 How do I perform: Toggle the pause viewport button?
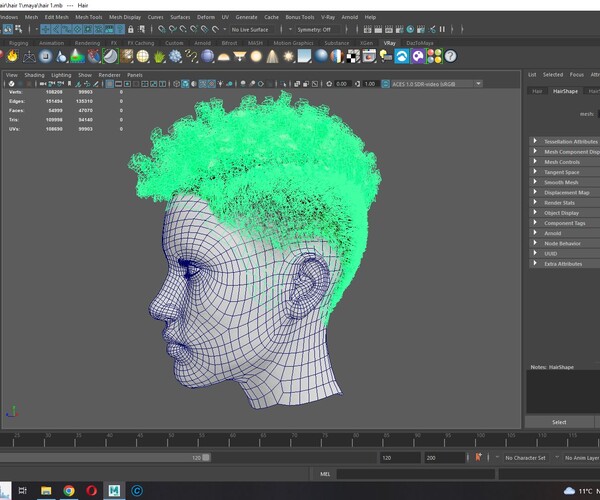(x=442, y=29)
